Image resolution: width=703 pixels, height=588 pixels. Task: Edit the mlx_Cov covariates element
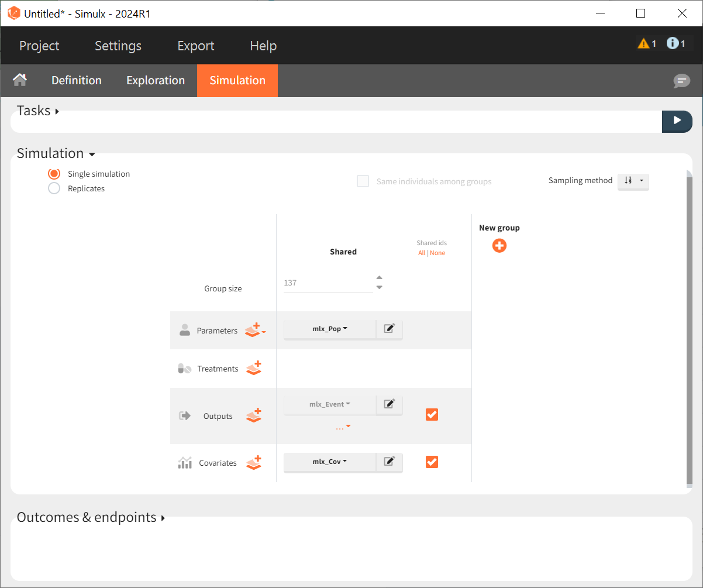click(389, 462)
